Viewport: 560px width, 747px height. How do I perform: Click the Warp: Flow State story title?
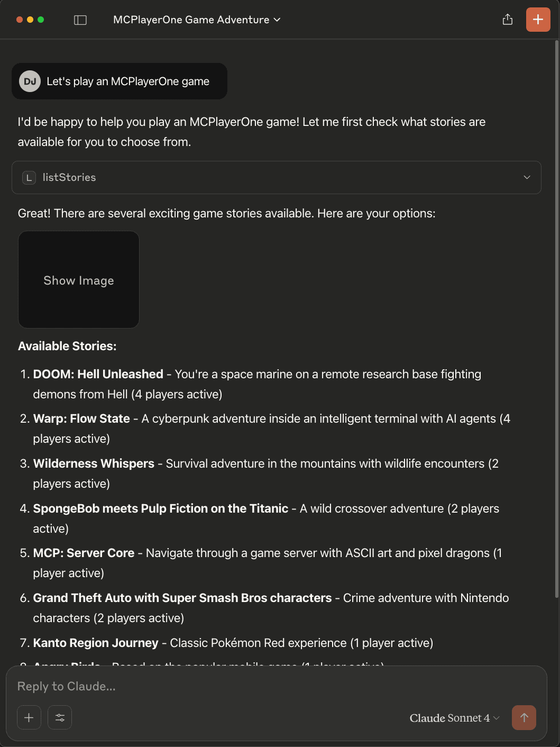81,418
